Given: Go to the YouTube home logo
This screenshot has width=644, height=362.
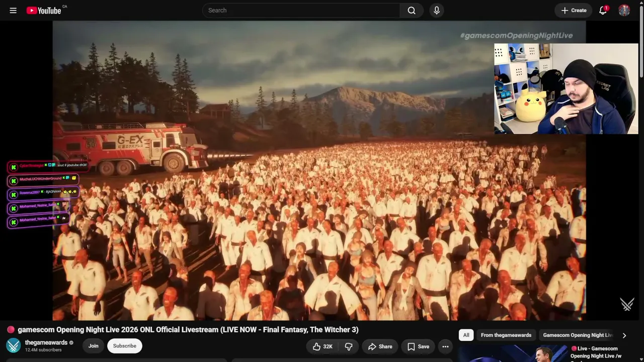Looking at the screenshot, I should (44, 10).
